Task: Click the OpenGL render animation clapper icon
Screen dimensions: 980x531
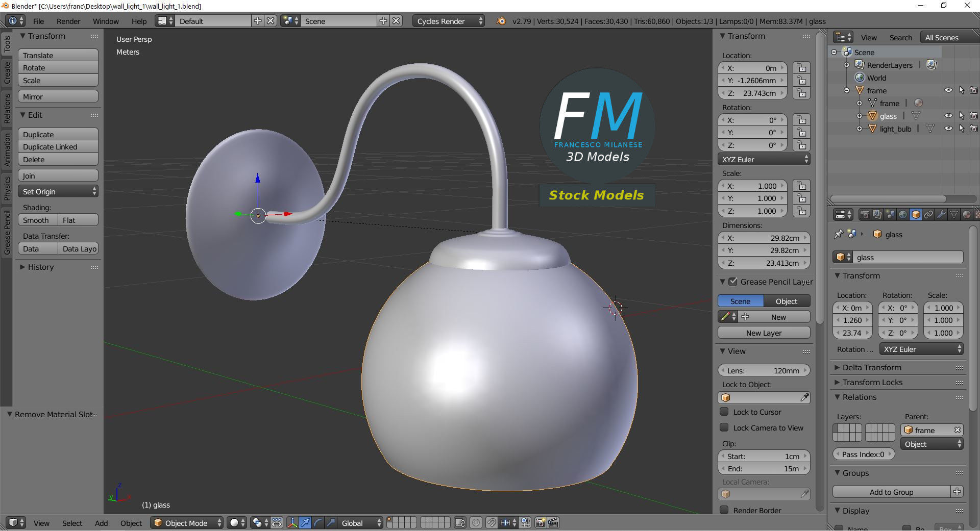Action: [x=553, y=523]
